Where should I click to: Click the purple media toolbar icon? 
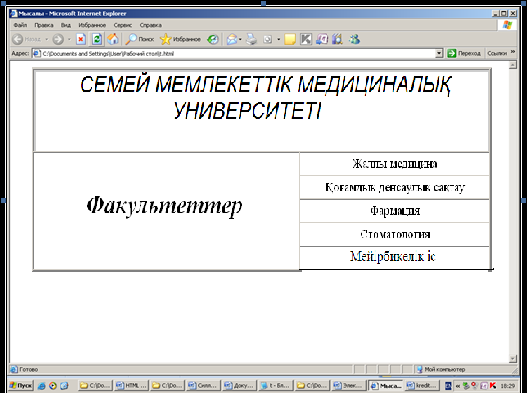coord(322,39)
